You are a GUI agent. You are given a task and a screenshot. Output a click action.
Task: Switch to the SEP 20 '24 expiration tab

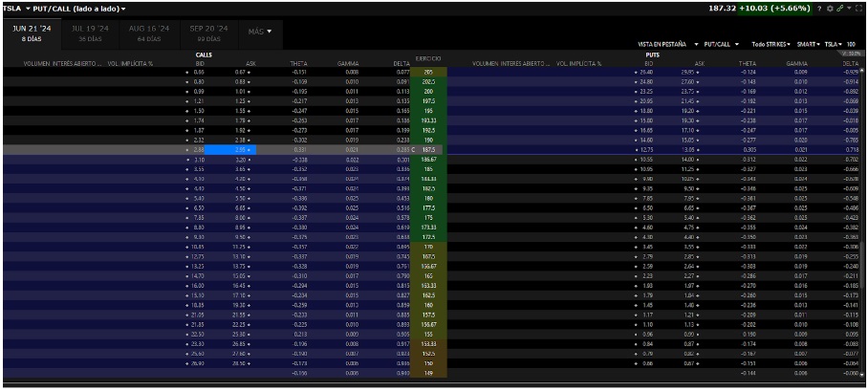coord(208,33)
